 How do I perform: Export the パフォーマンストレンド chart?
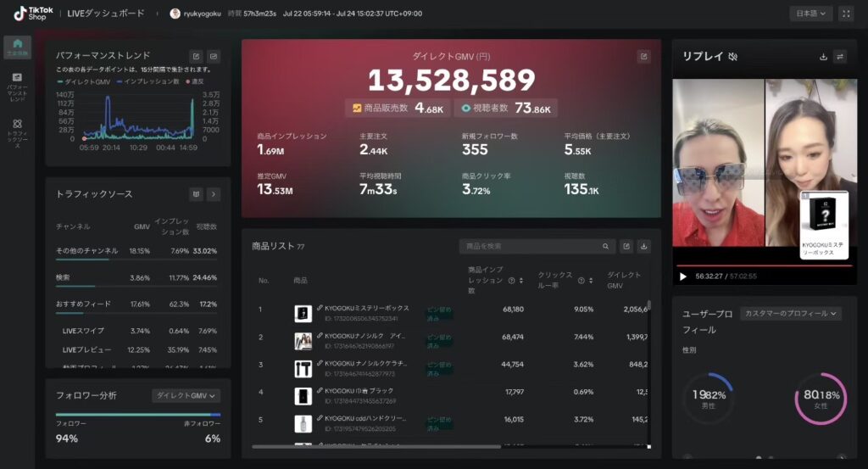click(x=196, y=56)
